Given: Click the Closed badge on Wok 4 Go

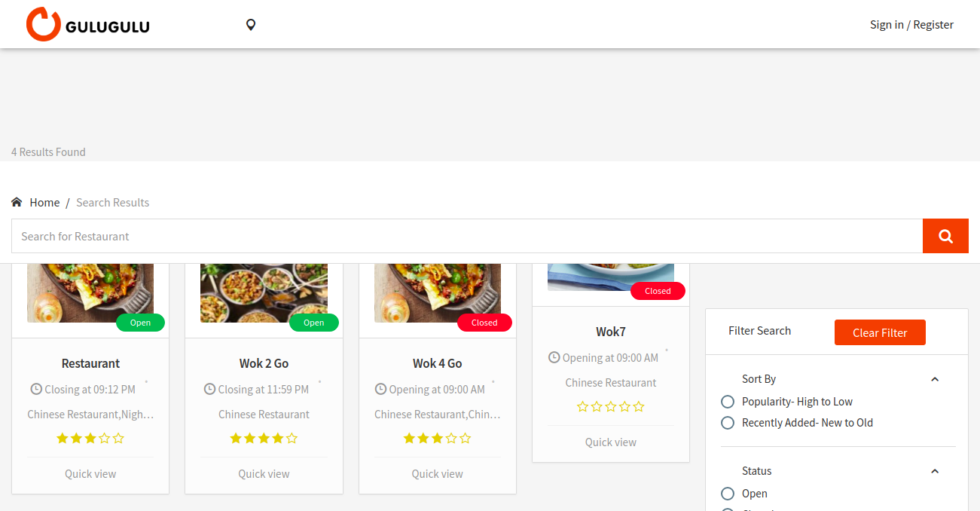Looking at the screenshot, I should [x=484, y=323].
